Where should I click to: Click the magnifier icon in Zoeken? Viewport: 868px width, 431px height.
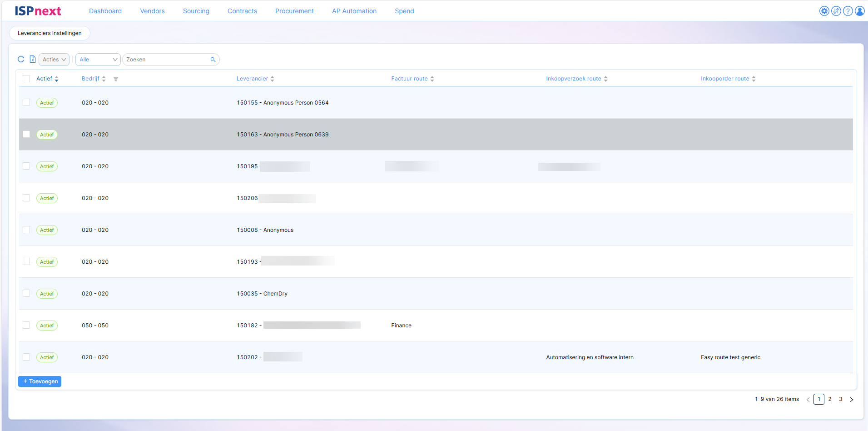213,60
